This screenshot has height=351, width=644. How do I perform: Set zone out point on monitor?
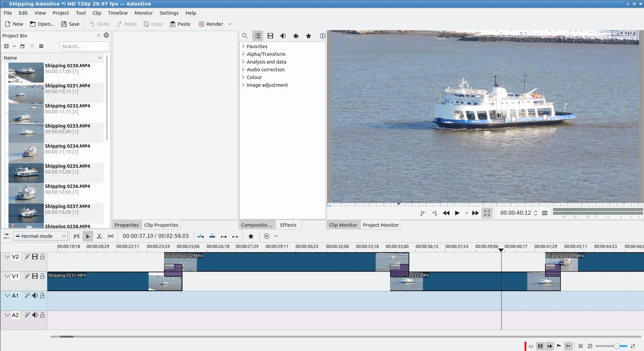tap(434, 213)
